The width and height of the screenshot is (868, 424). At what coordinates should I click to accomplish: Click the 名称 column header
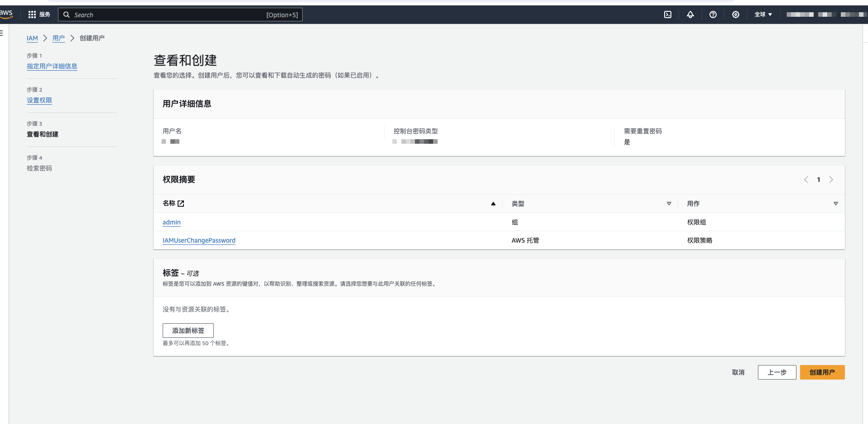pos(169,204)
